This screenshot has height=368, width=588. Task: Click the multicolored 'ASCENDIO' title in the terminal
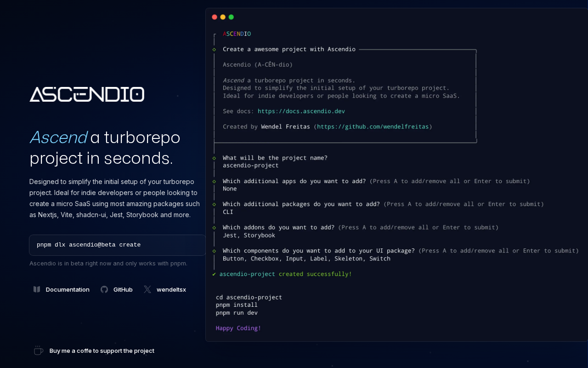(237, 34)
